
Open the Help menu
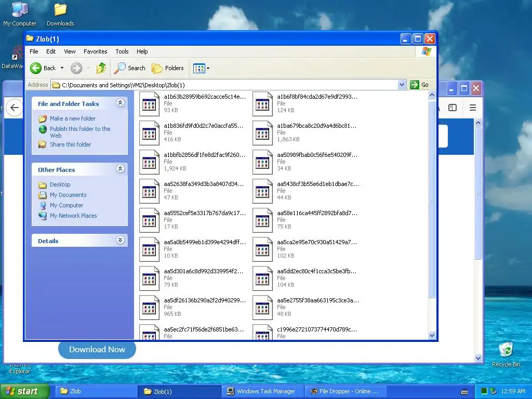142,51
